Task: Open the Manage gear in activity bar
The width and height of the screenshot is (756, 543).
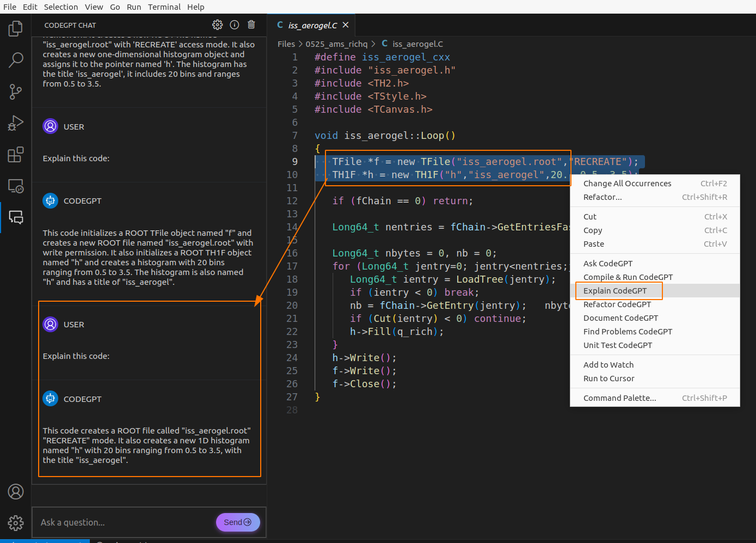Action: pos(16,523)
